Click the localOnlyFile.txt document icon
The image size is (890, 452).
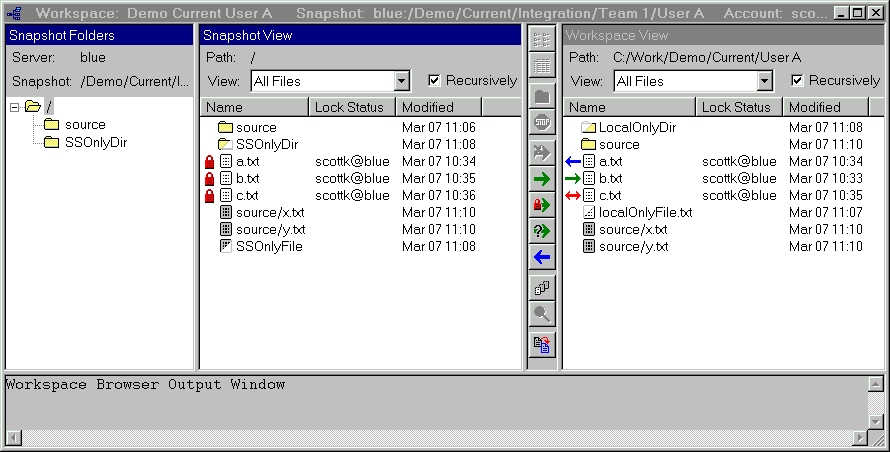pos(589,212)
